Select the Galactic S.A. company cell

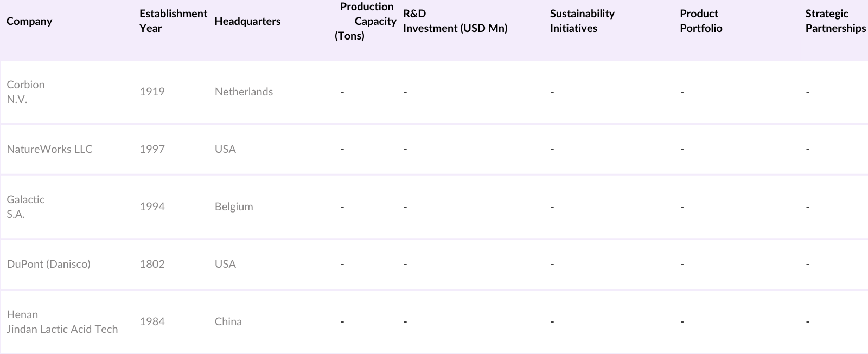(x=25, y=207)
